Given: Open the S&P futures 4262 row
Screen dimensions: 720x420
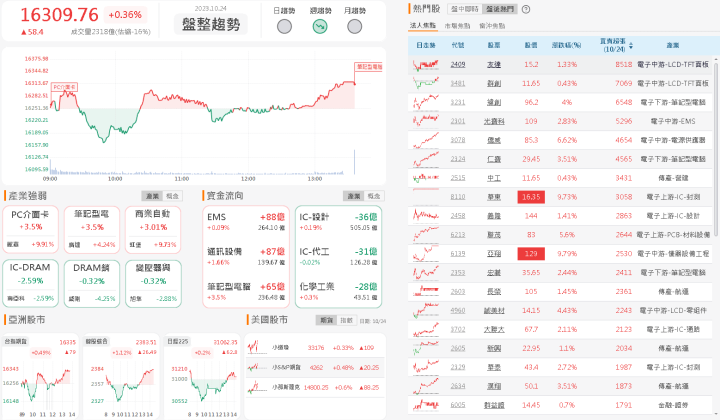Looking at the screenshot, I should [315, 367].
